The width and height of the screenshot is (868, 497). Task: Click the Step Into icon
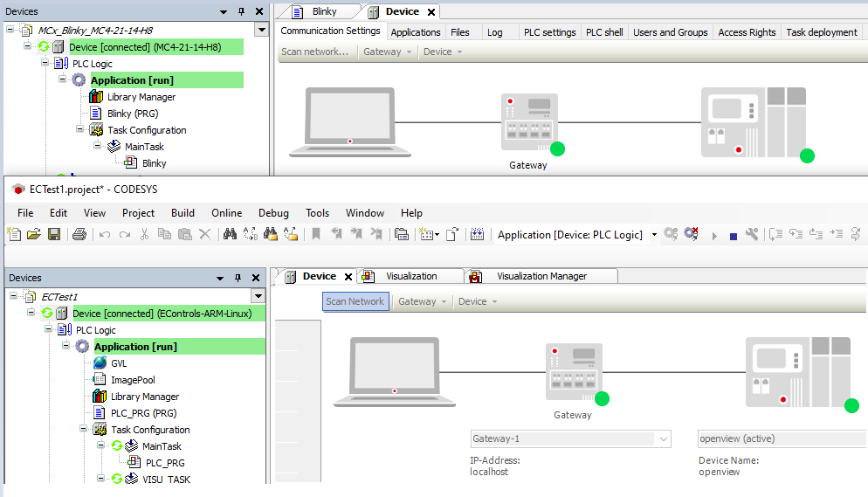click(x=775, y=234)
